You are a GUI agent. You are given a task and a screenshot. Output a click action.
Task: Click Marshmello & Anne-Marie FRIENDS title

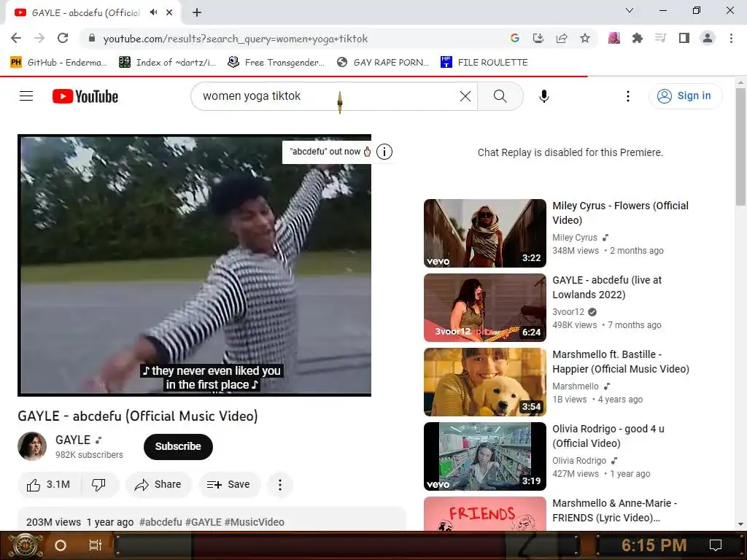point(614,510)
